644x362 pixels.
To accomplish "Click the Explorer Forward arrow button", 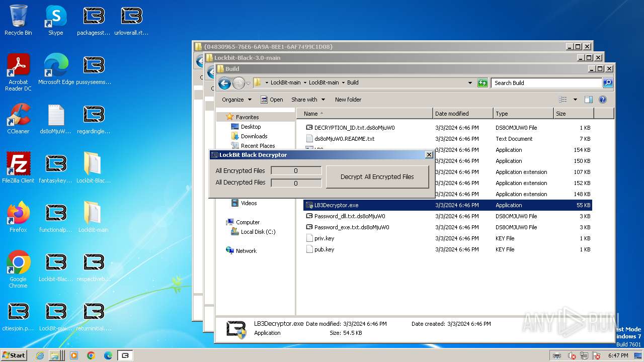I will click(238, 83).
